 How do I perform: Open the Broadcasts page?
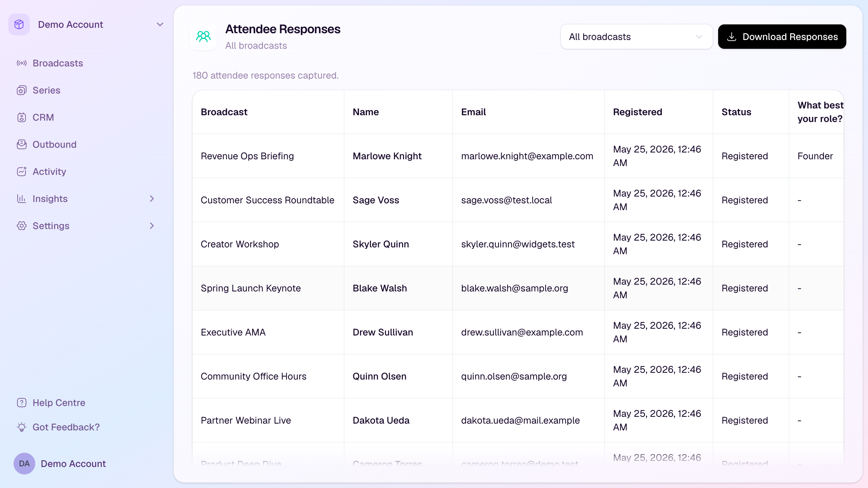tap(58, 63)
